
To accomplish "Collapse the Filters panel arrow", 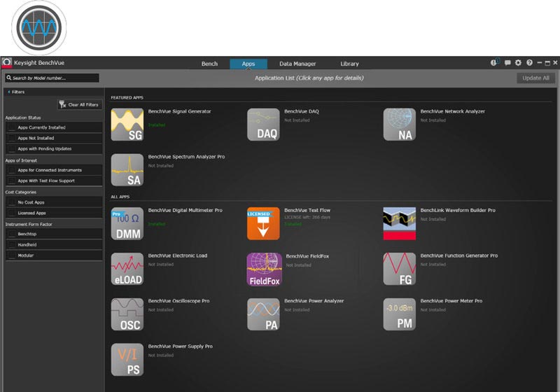I will pyautogui.click(x=9, y=92).
